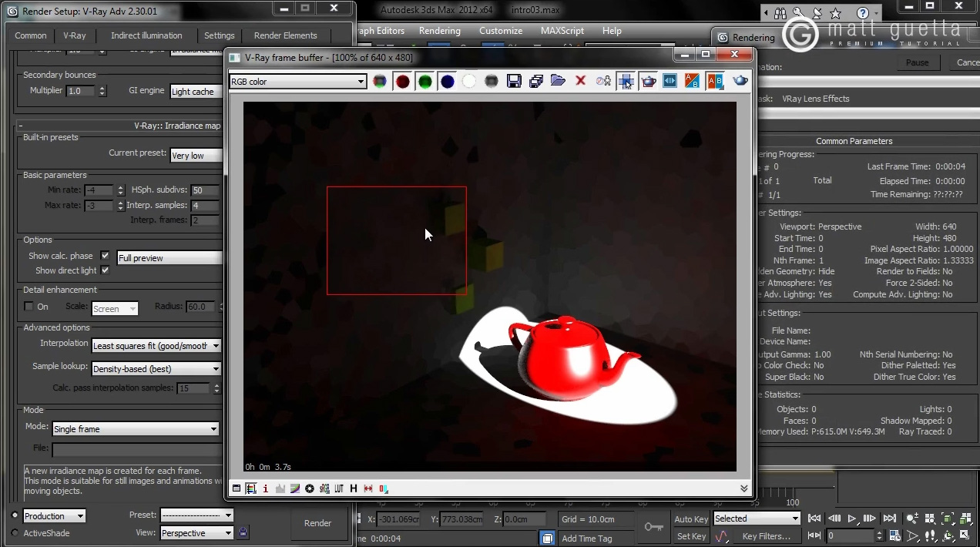Open the Mode Single frame dropdown

click(x=136, y=428)
